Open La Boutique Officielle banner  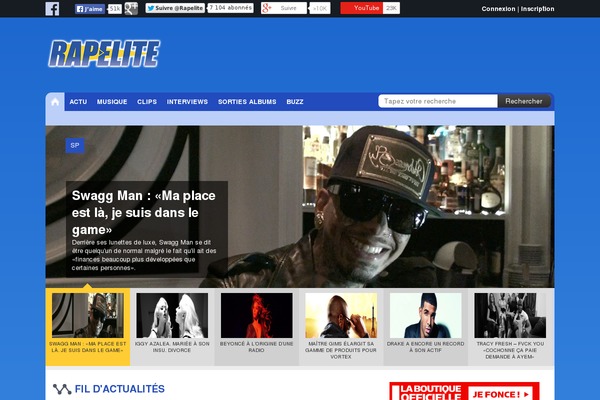[x=464, y=391]
